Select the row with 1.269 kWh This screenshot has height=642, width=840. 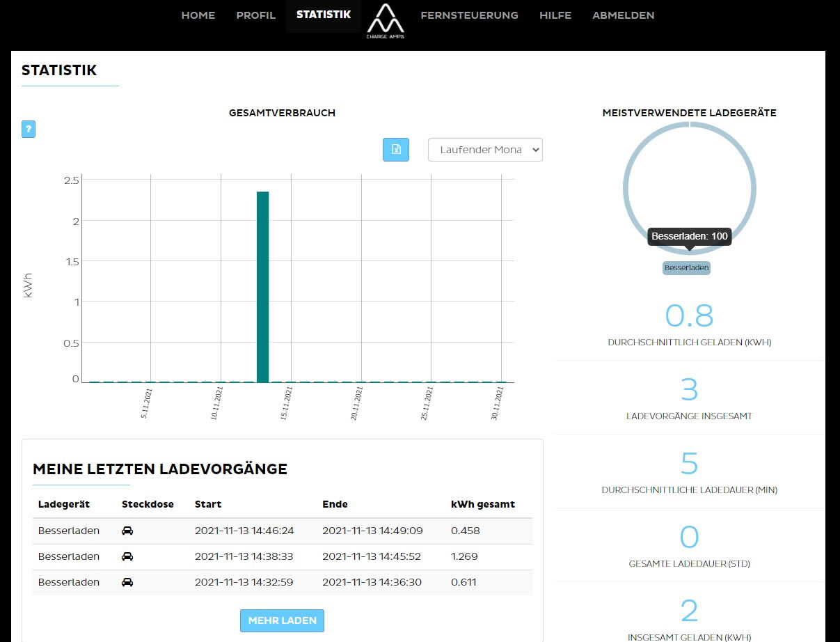pos(282,556)
